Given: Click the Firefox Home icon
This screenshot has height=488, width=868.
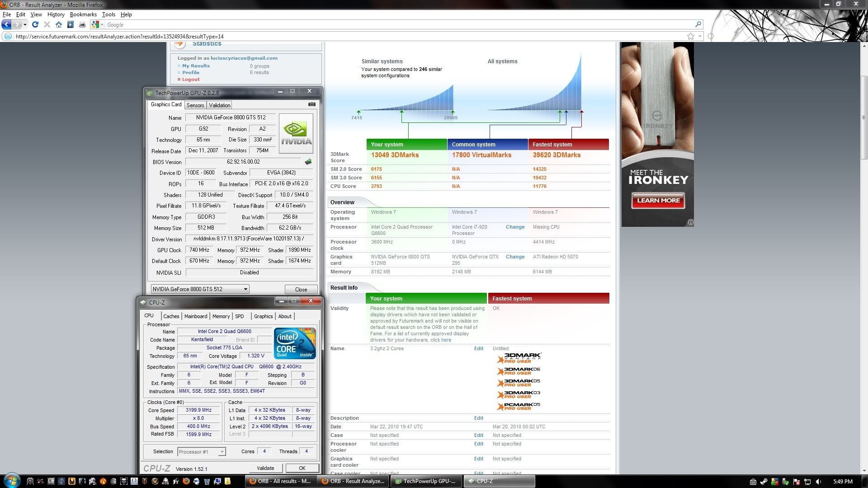Looking at the screenshot, I should point(58,24).
